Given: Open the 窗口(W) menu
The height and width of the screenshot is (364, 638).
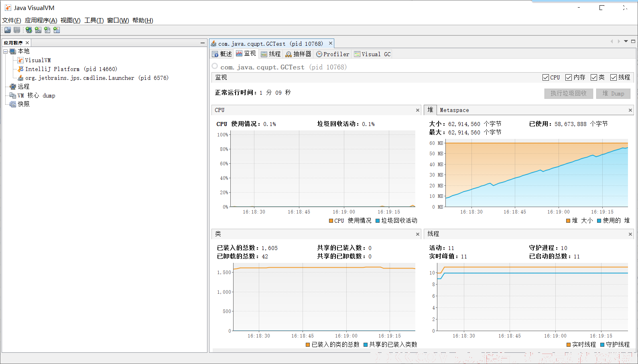Looking at the screenshot, I should tap(118, 20).
